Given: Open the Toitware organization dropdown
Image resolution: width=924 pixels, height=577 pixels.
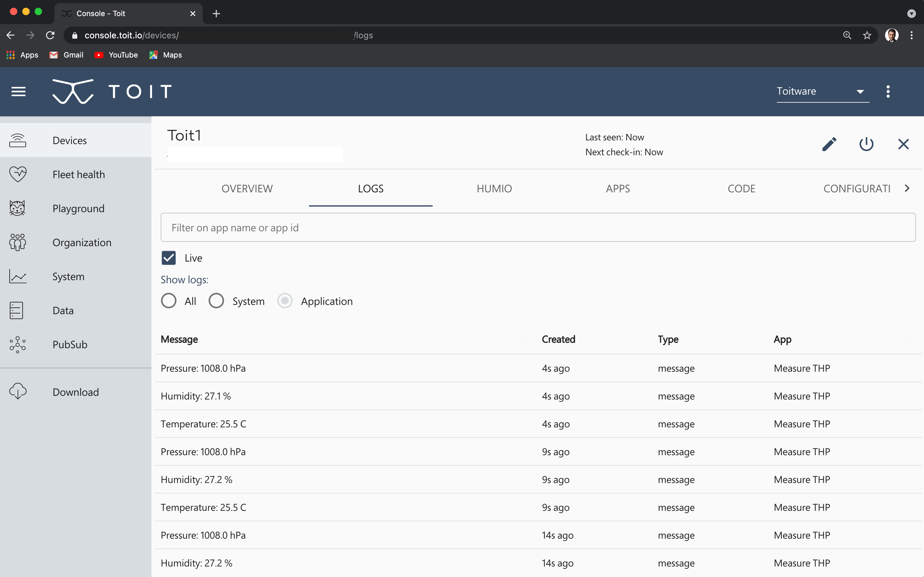Looking at the screenshot, I should [x=823, y=92].
